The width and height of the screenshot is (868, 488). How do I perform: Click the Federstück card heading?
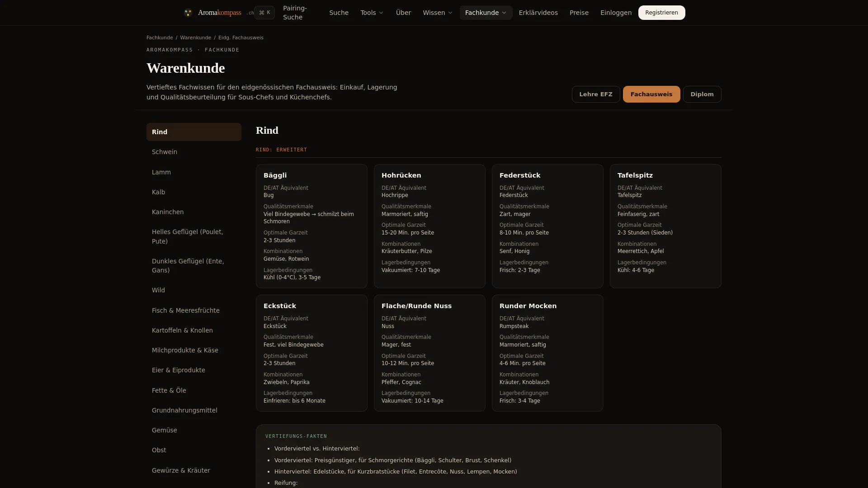coord(520,175)
